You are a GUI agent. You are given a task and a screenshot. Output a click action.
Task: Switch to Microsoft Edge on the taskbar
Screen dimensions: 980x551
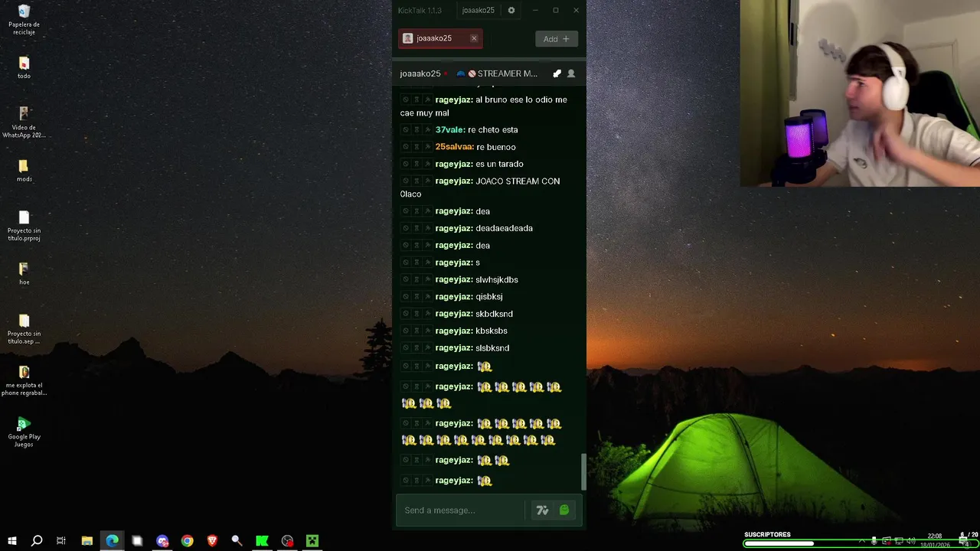(113, 541)
